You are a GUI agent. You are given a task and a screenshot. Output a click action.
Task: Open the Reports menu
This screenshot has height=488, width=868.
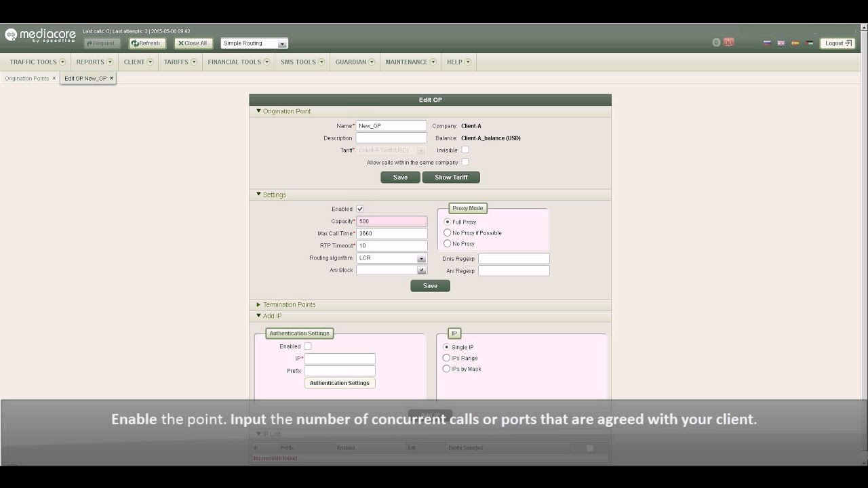(x=94, y=62)
